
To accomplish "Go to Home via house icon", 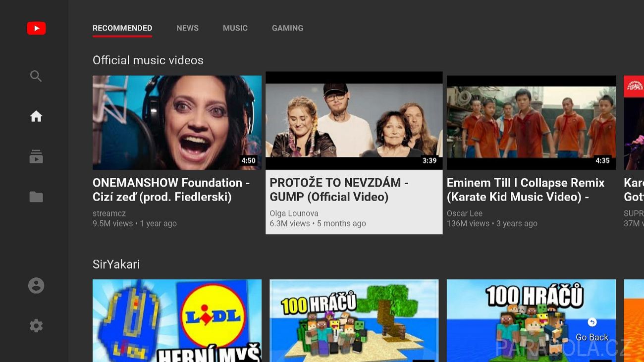I will [36, 116].
